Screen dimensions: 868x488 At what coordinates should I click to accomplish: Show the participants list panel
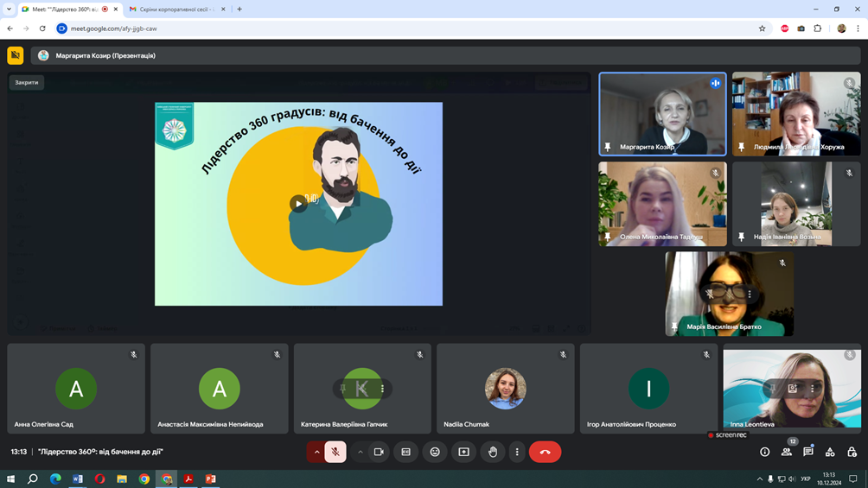pos(787,452)
